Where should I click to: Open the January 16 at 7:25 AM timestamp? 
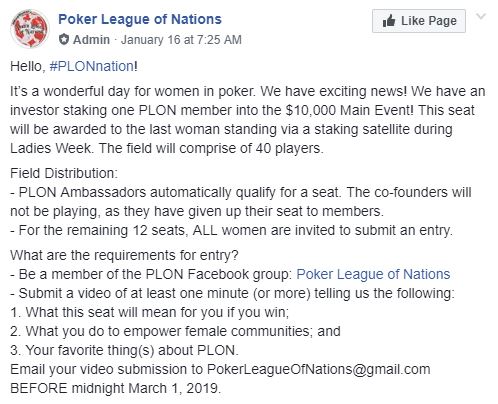[181, 40]
